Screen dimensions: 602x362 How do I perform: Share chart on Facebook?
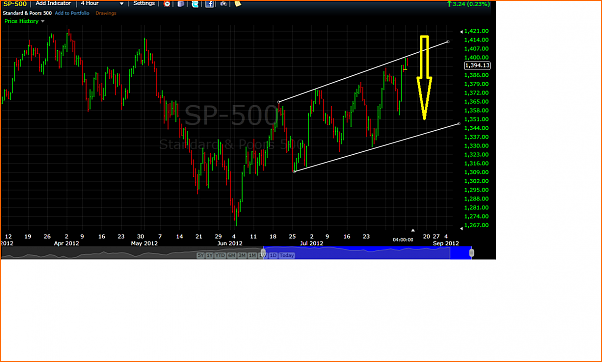pyautogui.click(x=209, y=4)
